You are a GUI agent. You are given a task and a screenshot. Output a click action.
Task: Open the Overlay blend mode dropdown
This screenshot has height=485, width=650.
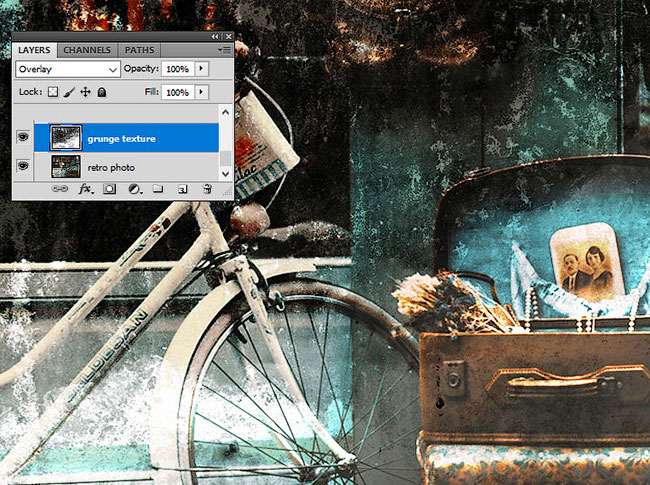point(68,69)
